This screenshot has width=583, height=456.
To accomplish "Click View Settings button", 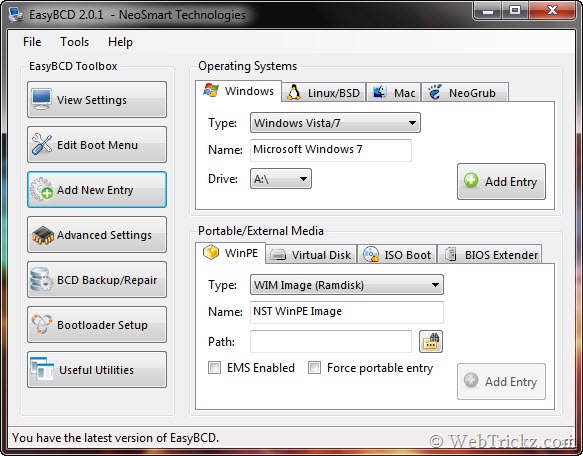I will (x=97, y=99).
